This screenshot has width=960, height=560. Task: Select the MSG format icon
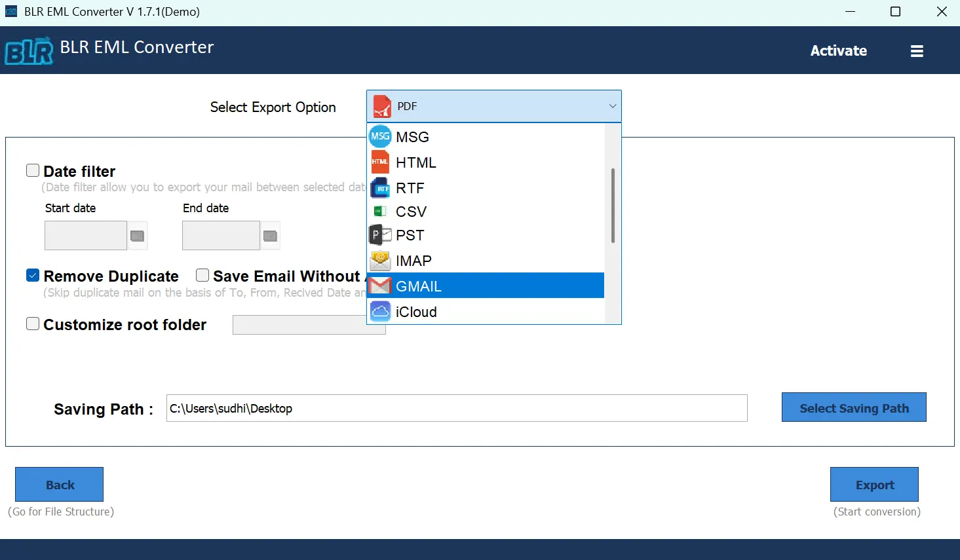click(380, 136)
